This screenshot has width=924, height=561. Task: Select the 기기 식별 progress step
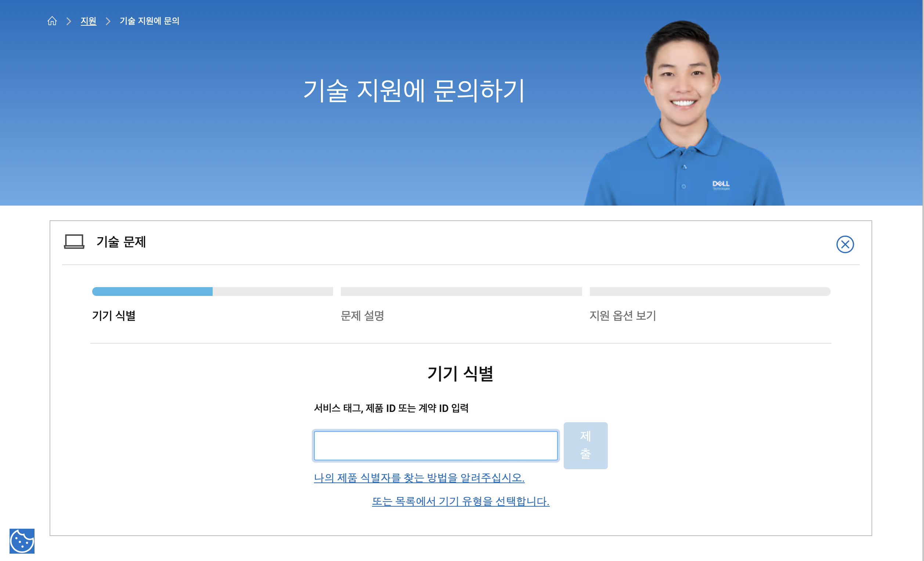pyautogui.click(x=114, y=316)
